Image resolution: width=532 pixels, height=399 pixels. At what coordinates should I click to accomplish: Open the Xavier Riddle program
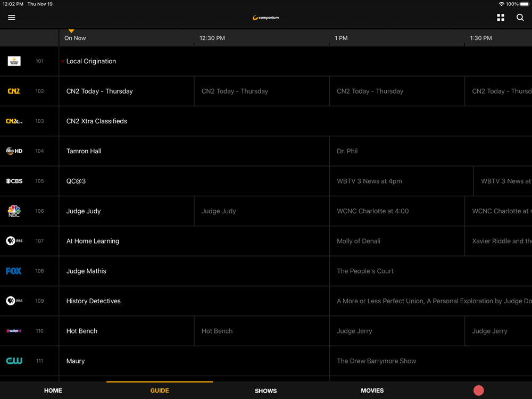(498, 241)
